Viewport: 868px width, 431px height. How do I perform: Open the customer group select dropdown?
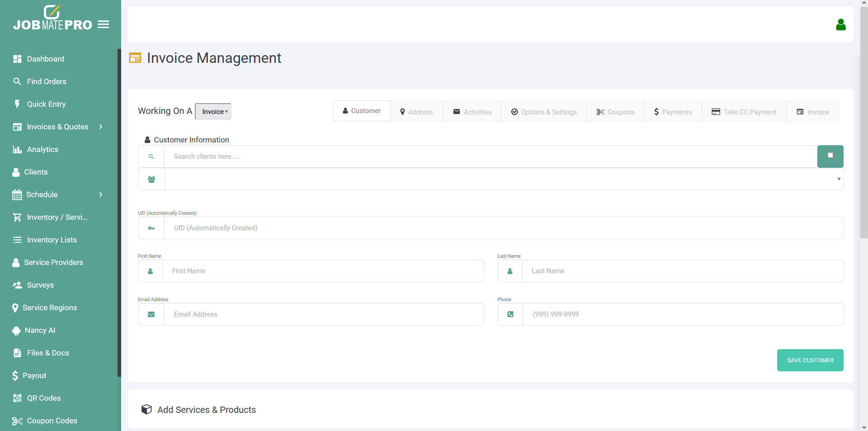click(504, 179)
